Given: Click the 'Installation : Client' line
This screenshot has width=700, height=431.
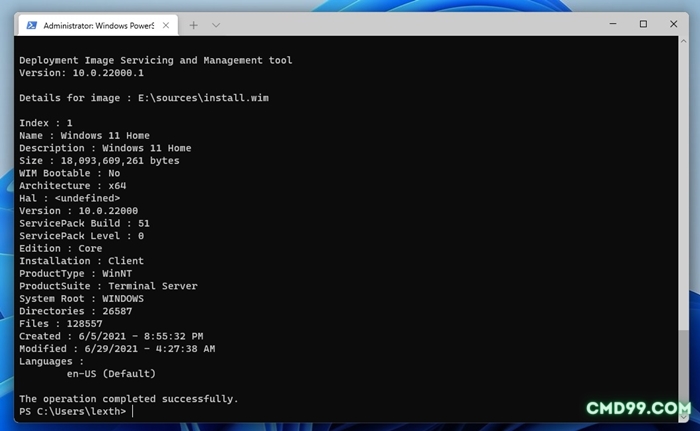Looking at the screenshot, I should click(81, 260).
